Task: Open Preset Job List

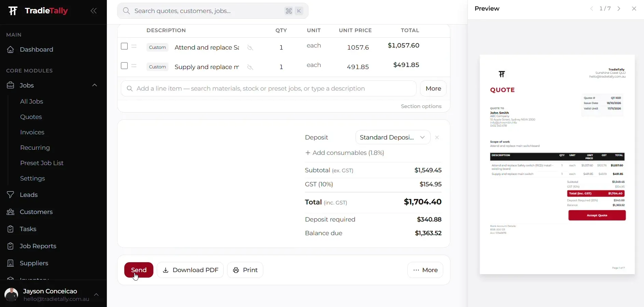Action: coord(42,163)
